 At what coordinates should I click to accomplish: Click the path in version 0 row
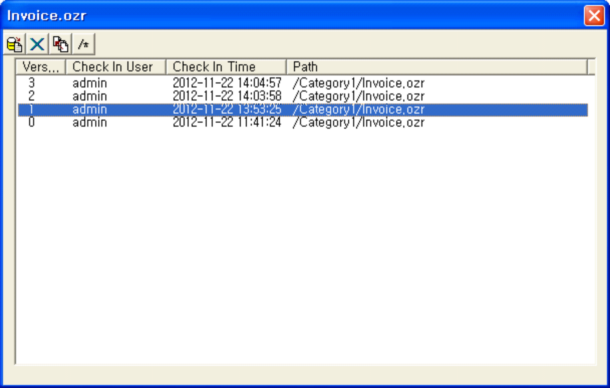coord(358,123)
